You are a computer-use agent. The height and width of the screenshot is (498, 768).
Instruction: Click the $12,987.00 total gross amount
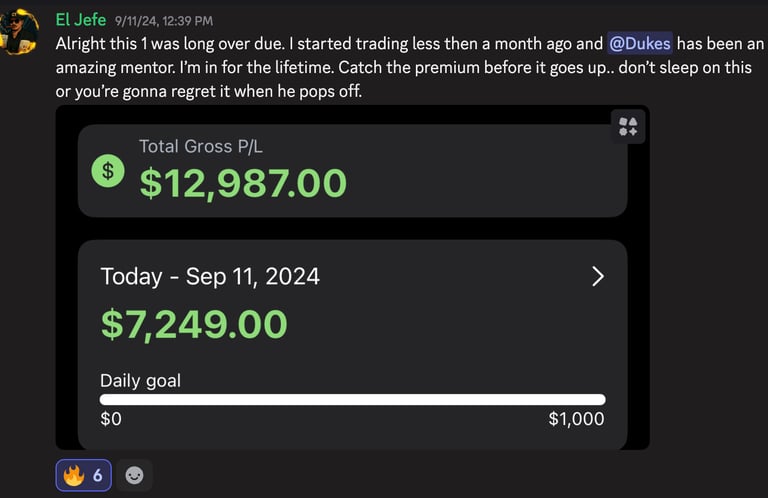pyautogui.click(x=243, y=183)
